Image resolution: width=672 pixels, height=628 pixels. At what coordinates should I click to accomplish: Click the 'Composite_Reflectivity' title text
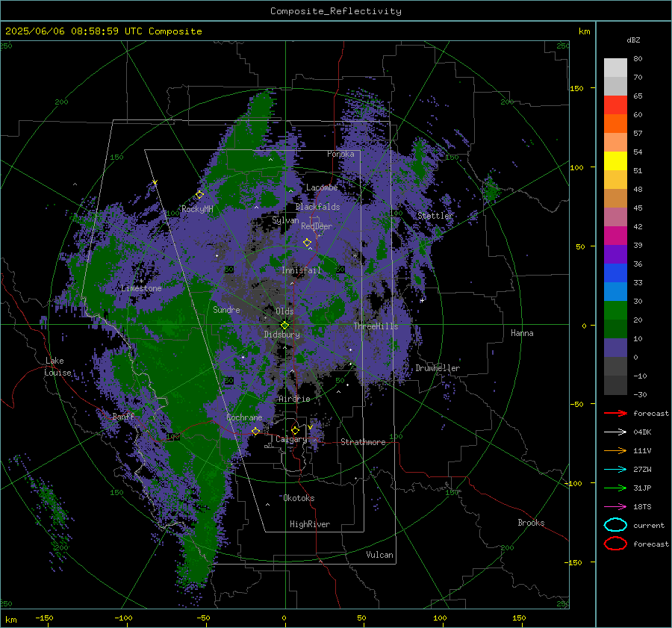336,11
